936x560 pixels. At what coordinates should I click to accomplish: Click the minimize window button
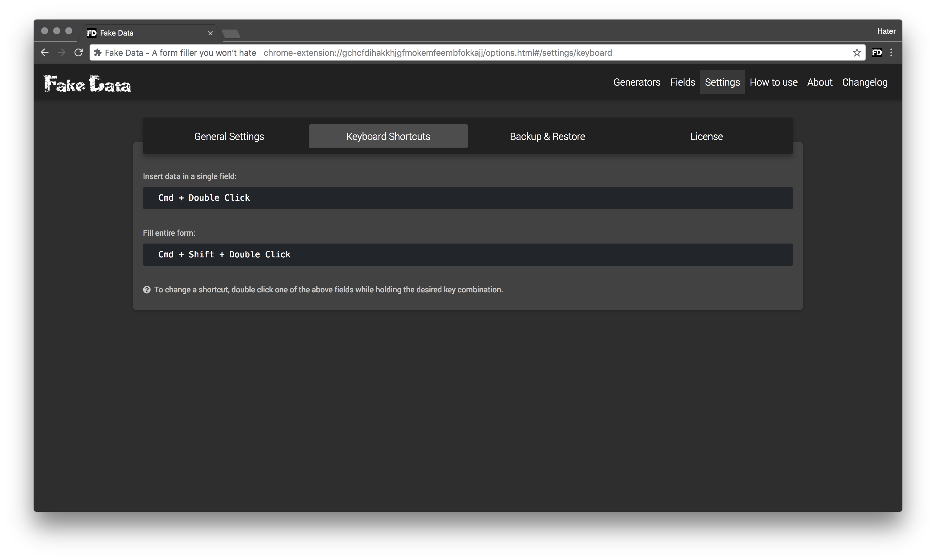point(57,31)
